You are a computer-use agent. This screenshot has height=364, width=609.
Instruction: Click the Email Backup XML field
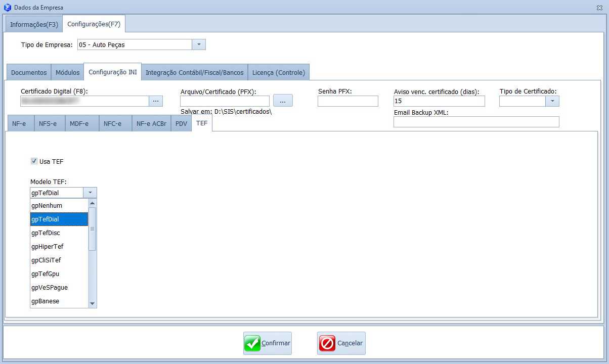pyautogui.click(x=476, y=122)
